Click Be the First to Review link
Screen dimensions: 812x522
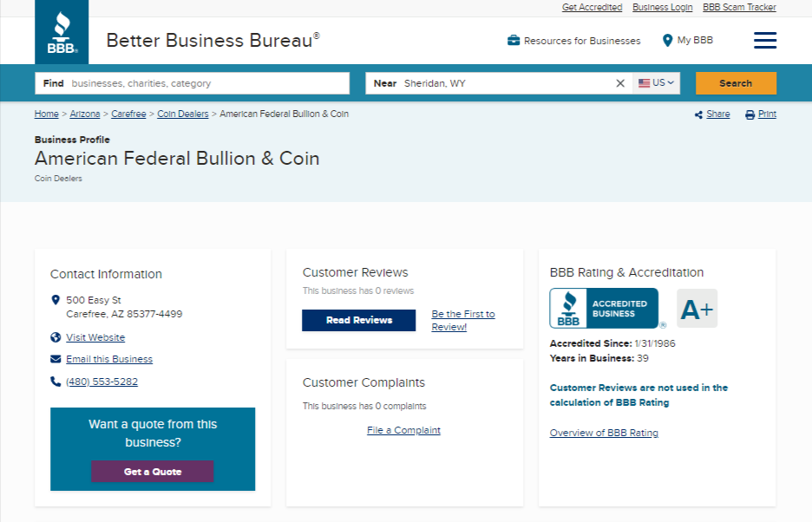[463, 321]
